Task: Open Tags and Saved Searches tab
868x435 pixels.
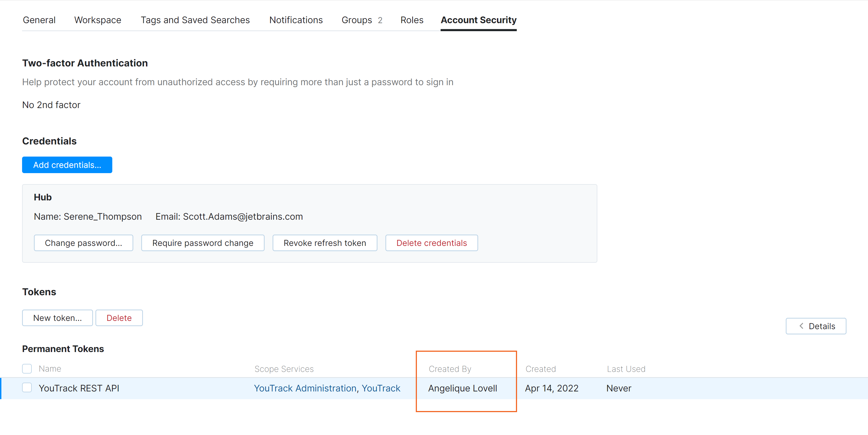Action: (x=195, y=20)
